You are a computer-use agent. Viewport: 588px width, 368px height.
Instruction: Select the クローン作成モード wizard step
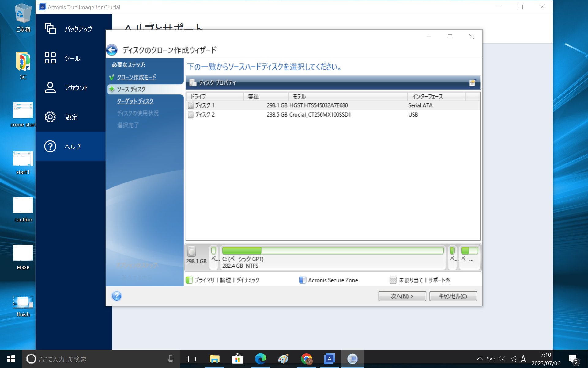coord(136,77)
